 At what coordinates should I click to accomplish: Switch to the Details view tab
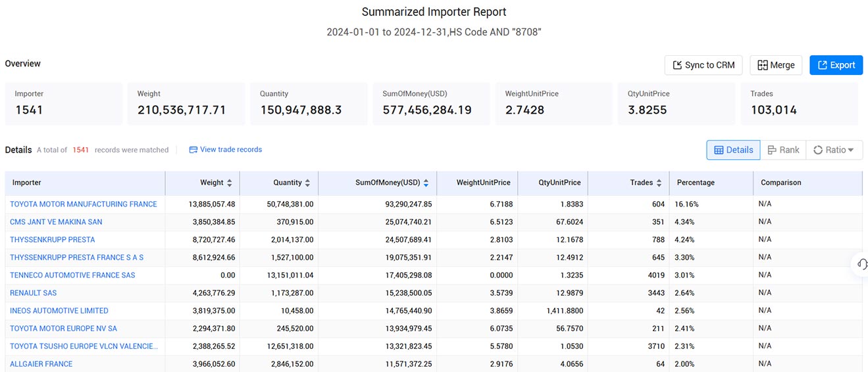tap(733, 150)
